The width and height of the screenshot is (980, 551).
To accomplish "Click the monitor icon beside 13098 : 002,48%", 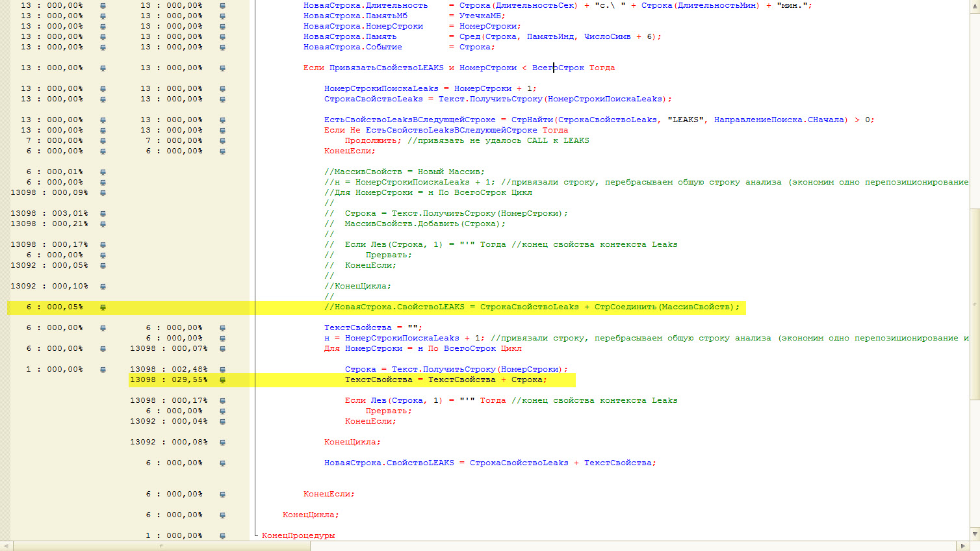I will click(222, 370).
